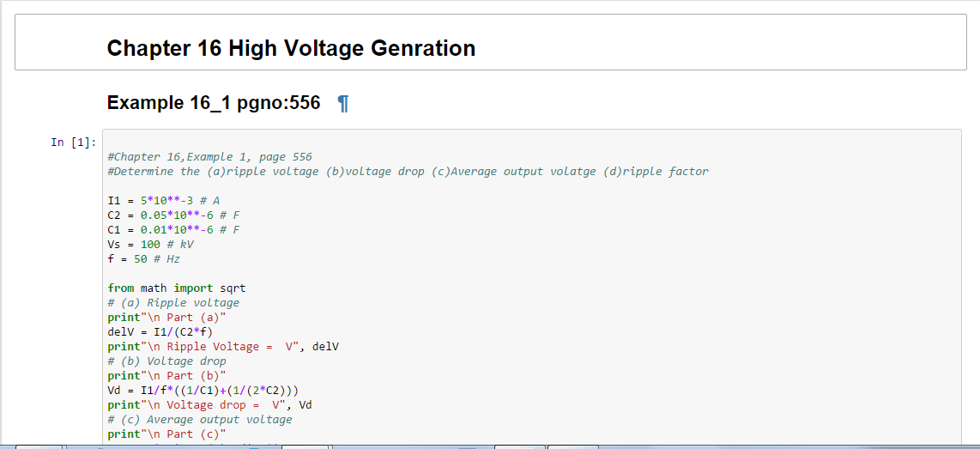Viewport: 980px width, 449px height.
Task: Click the '#Chapter 16,Example 1, page 556' comment line
Action: (x=209, y=157)
